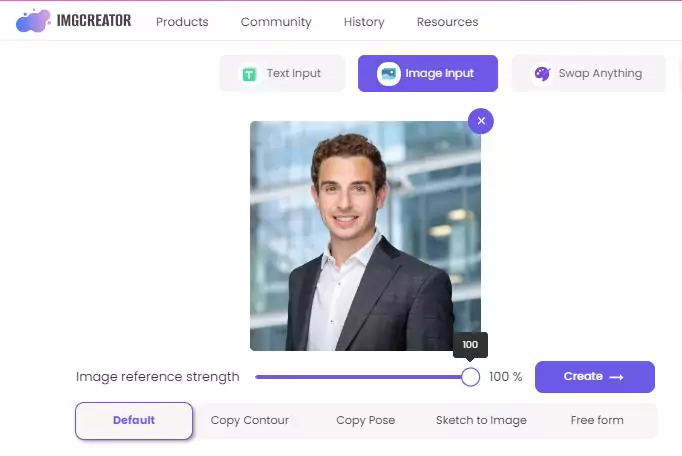
Task: Switch to the Swap Anything tab
Action: 588,74
